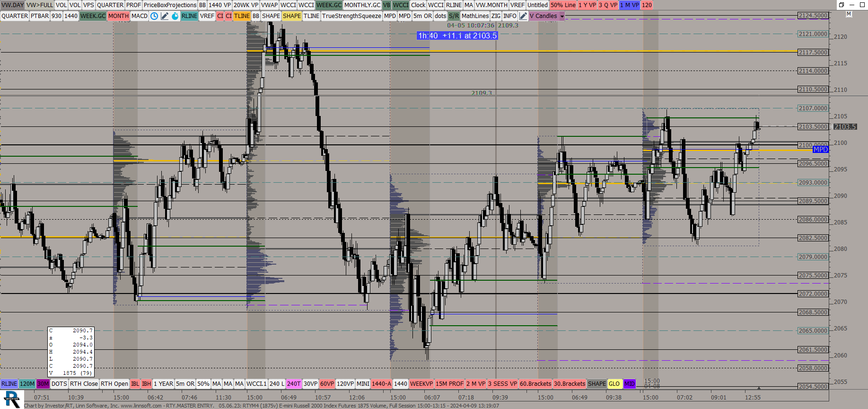Click the small M marker at top right
The width and height of the screenshot is (868, 409).
pyautogui.click(x=849, y=14)
